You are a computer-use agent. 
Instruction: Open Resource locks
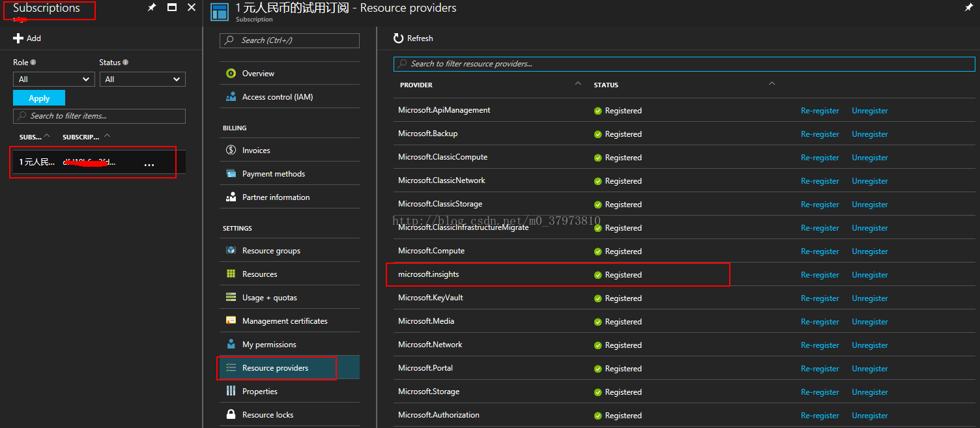[x=289, y=415]
